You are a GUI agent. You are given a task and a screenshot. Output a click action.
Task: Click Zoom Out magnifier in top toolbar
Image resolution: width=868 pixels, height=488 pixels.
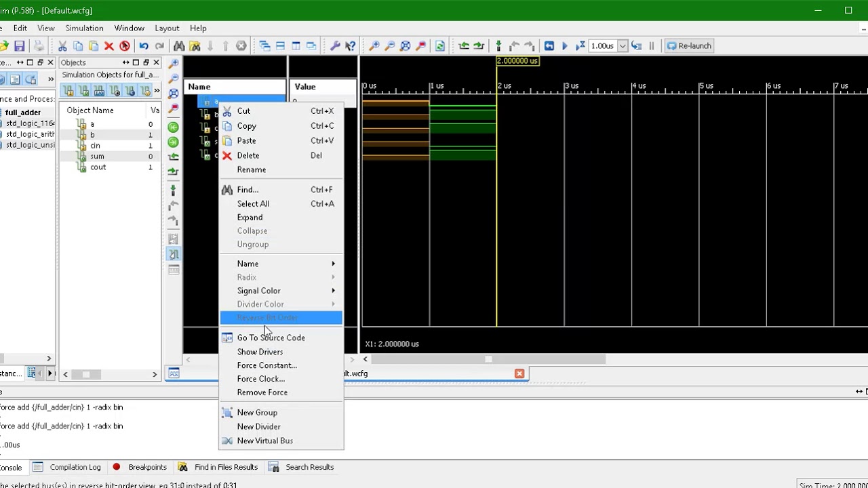point(390,46)
